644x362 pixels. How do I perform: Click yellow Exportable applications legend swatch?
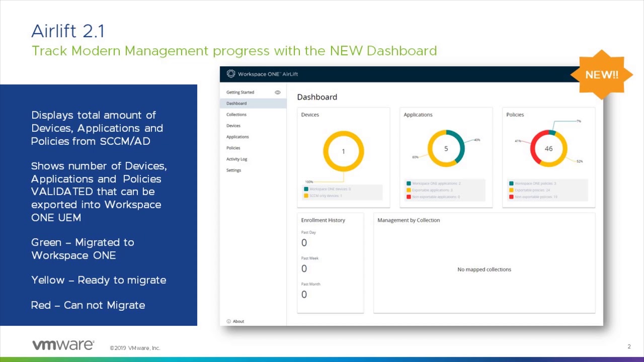pyautogui.click(x=409, y=190)
